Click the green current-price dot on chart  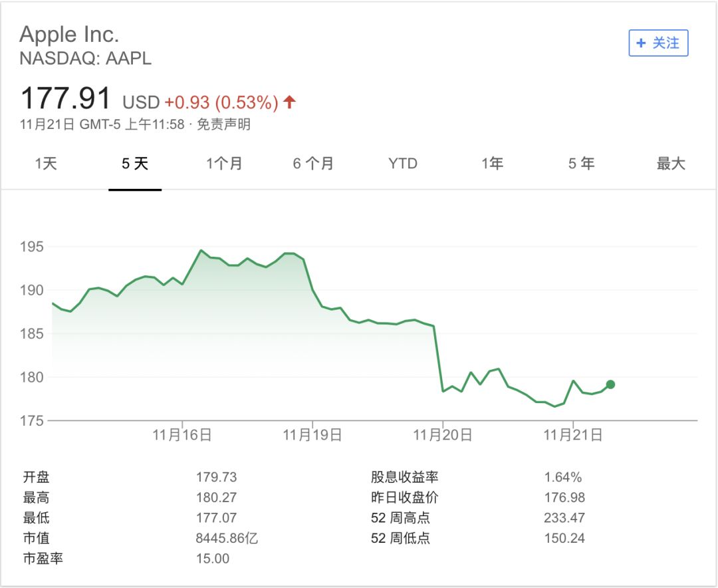coord(610,384)
